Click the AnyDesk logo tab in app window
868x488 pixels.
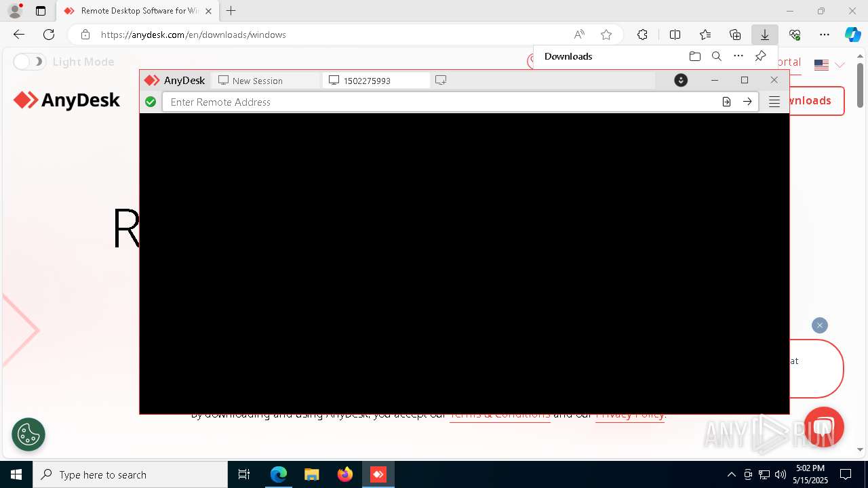tap(175, 80)
